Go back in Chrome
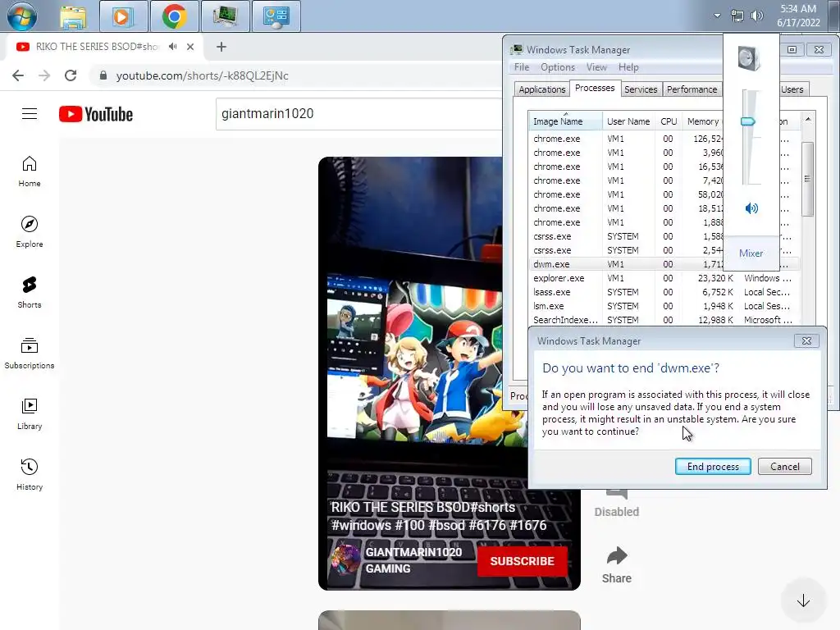Viewport: 840px width, 630px height. click(18, 75)
